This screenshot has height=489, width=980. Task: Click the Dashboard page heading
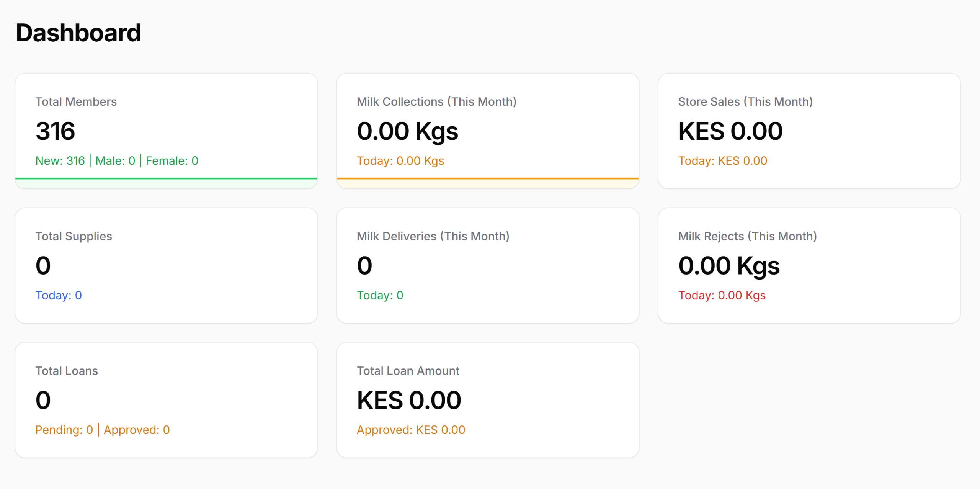[78, 33]
